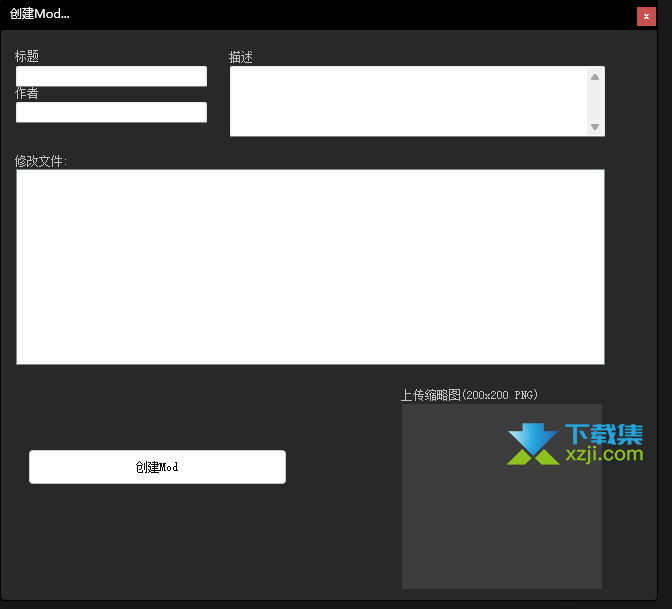Screen dimensions: 672x609
Task: Close the 创建Mod dialog window
Action: click(646, 17)
